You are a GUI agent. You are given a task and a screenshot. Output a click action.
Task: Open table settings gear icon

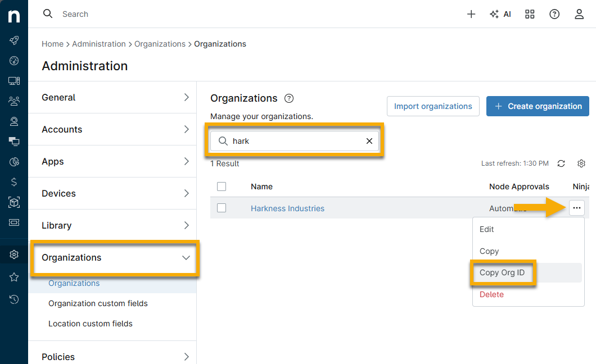click(x=581, y=163)
